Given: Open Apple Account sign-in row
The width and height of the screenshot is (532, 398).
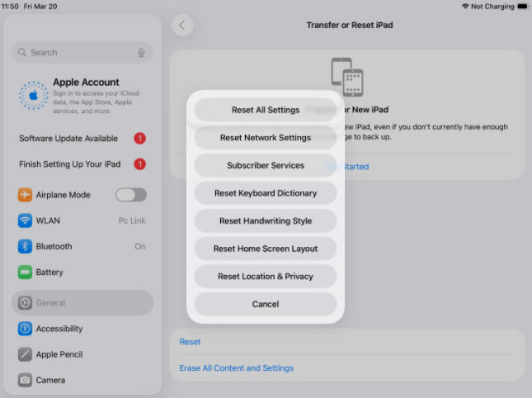Looking at the screenshot, I should tap(82, 96).
